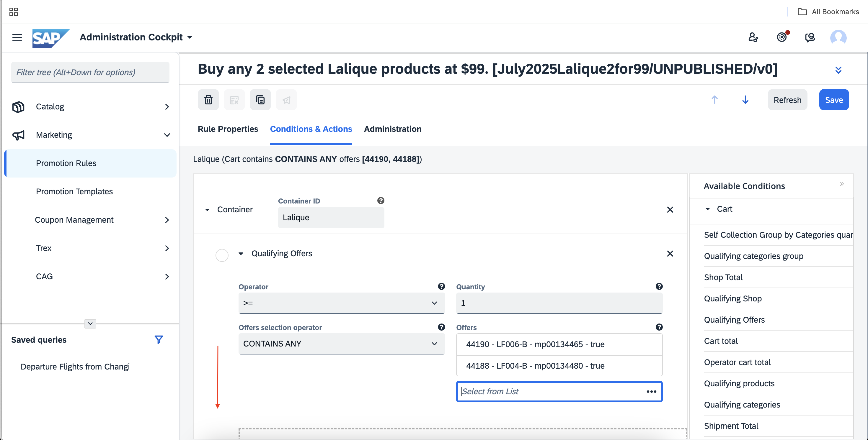Open the offers list ellipsis button
Screen dimensions: 868x440
(651, 392)
